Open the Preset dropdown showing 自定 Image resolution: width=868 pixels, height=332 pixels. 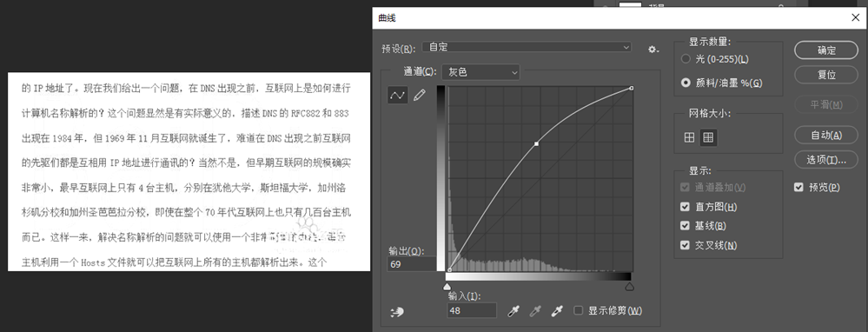coord(527,47)
